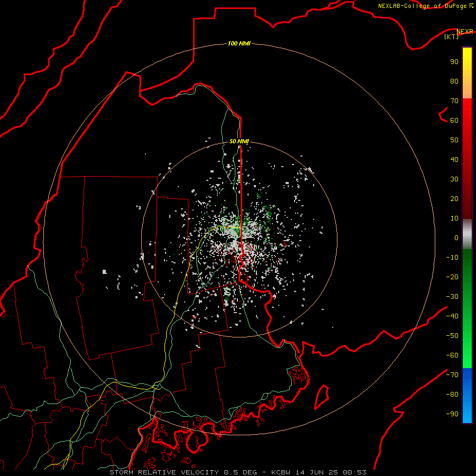Click the -80 value on the velocity scale
Screen dimensions: 476x476
[x=452, y=395]
